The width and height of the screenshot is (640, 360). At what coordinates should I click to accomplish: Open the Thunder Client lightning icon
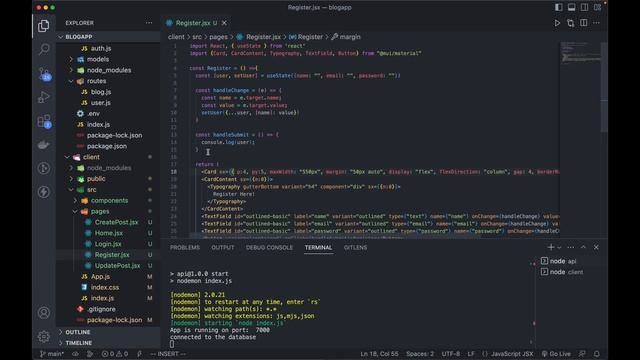(x=44, y=192)
